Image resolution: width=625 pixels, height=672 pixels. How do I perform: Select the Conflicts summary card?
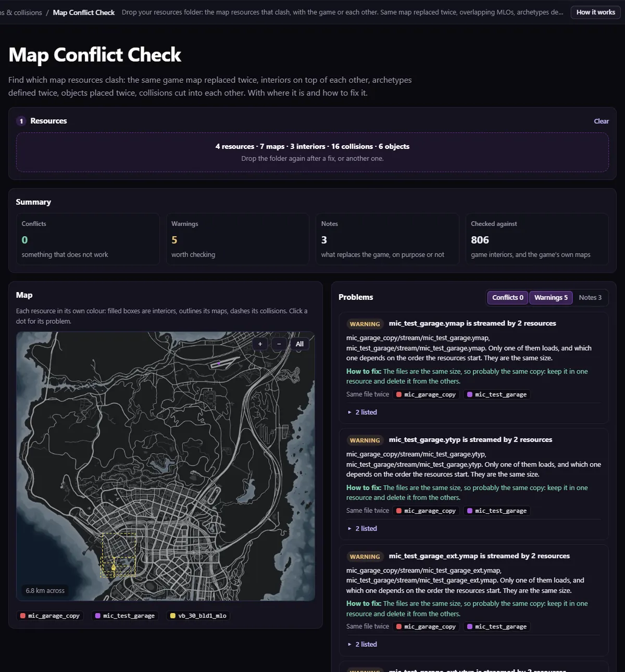(87, 239)
